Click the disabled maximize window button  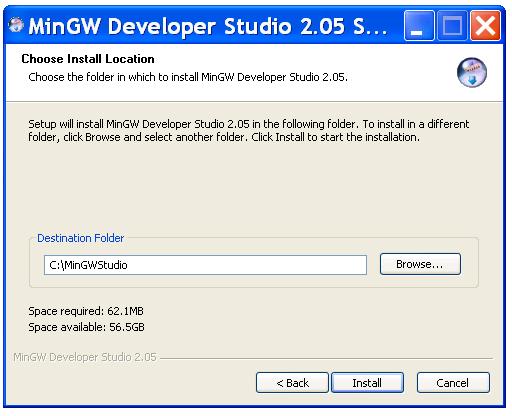click(x=452, y=26)
